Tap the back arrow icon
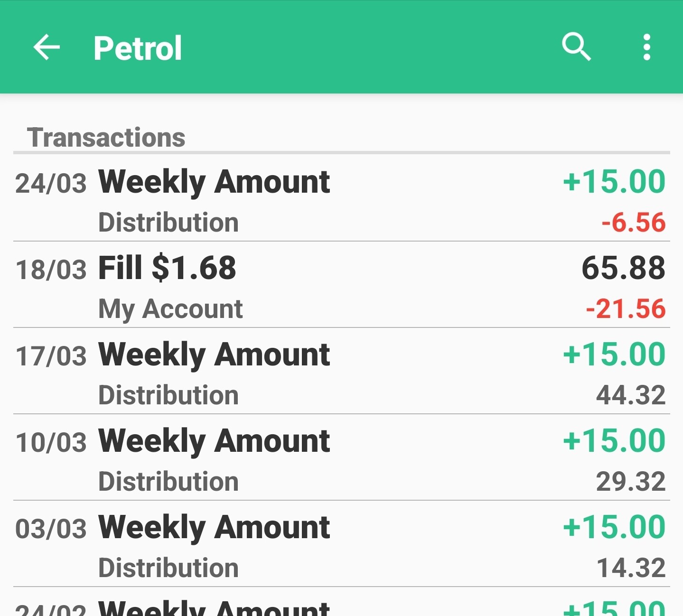The height and width of the screenshot is (616, 683). [47, 47]
